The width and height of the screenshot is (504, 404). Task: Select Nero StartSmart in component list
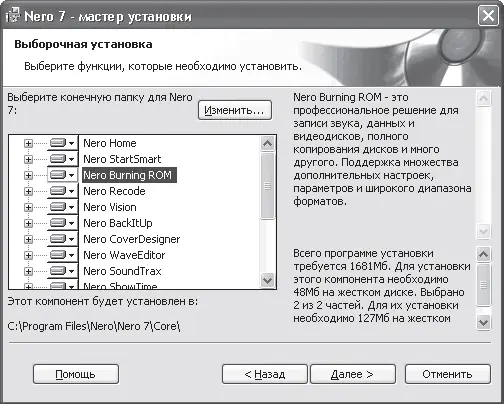(122, 159)
